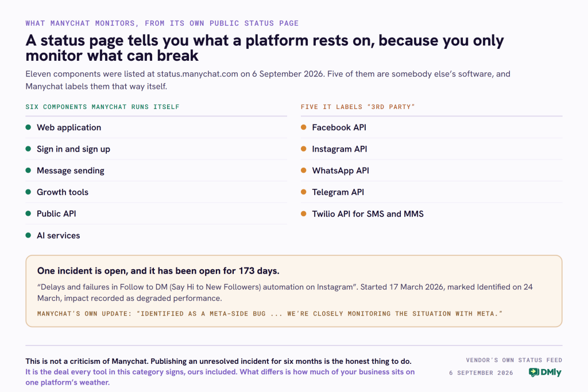Click orange dot beside Facebook API
The width and height of the screenshot is (588, 392).
pos(304,127)
